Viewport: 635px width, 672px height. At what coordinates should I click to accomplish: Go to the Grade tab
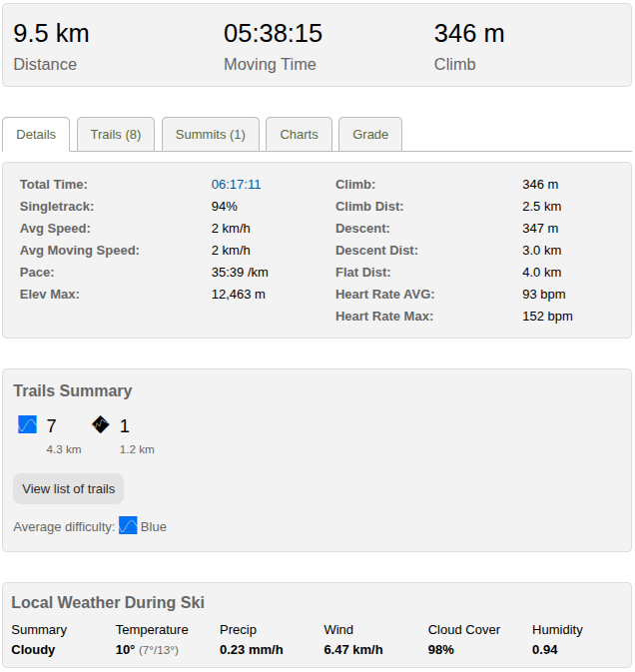[370, 135]
